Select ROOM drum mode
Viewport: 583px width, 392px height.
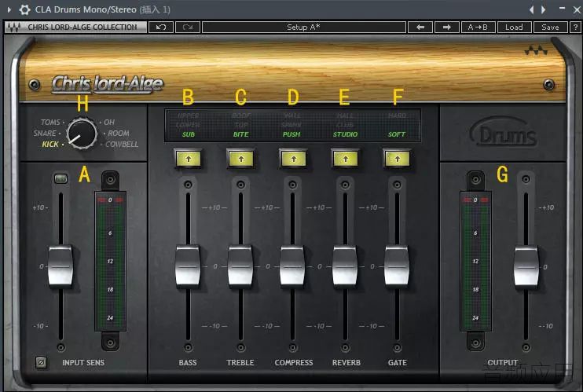(x=119, y=133)
